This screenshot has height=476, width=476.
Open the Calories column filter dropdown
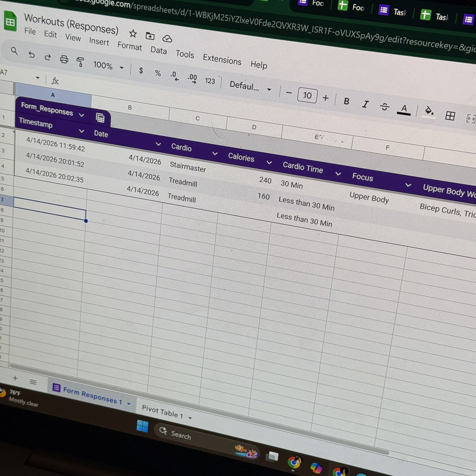(269, 162)
